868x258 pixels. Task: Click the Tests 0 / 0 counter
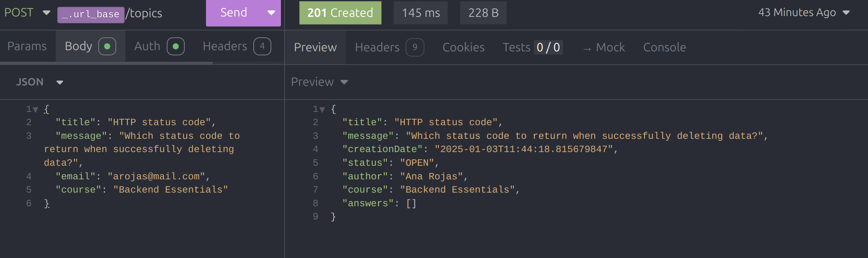548,47
